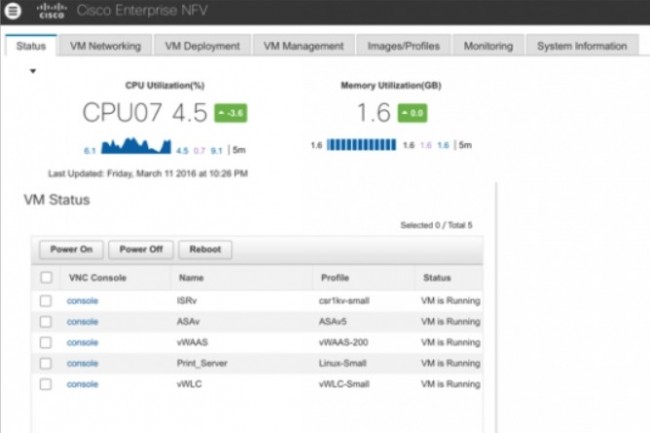Click the memory utilization bar chart

point(361,145)
